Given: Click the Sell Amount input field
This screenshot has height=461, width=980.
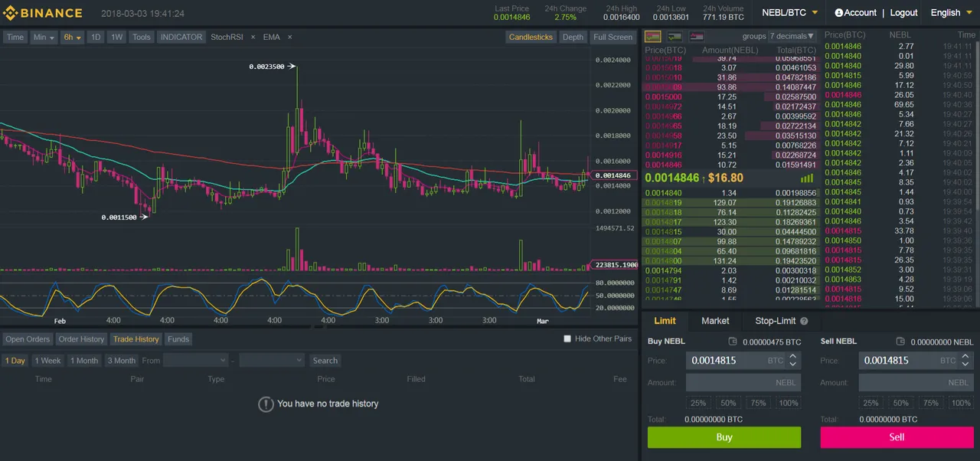Looking at the screenshot, I should 916,382.
